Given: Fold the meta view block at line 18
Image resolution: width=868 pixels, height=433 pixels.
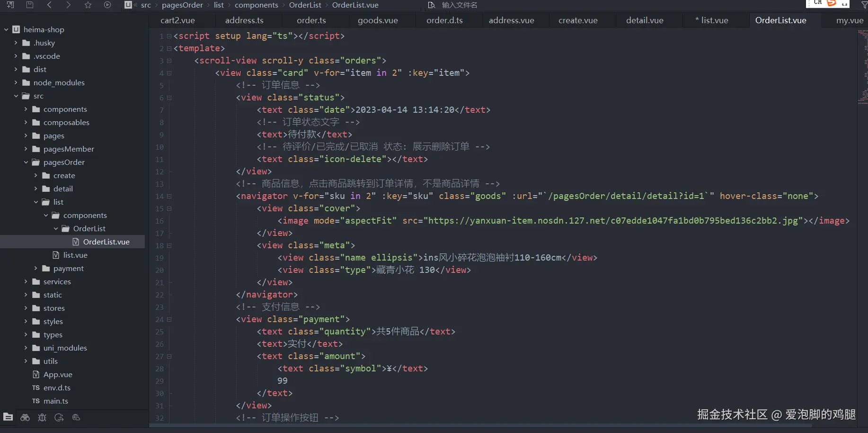Looking at the screenshot, I should (x=169, y=245).
